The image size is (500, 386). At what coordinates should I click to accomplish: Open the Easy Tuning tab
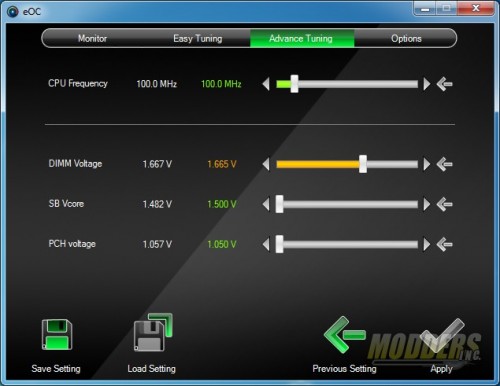(198, 38)
